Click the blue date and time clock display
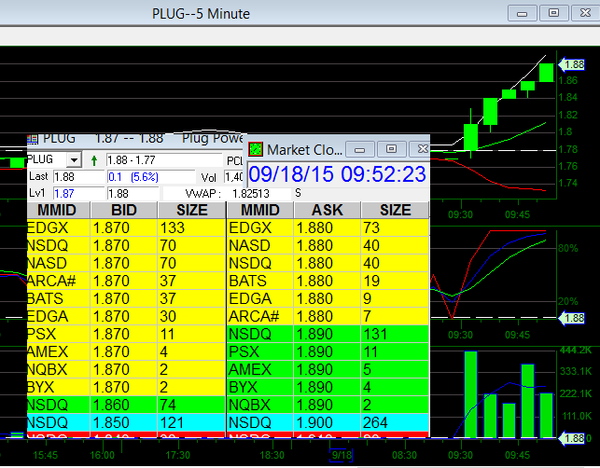Image resolution: width=600 pixels, height=468 pixels. (337, 174)
